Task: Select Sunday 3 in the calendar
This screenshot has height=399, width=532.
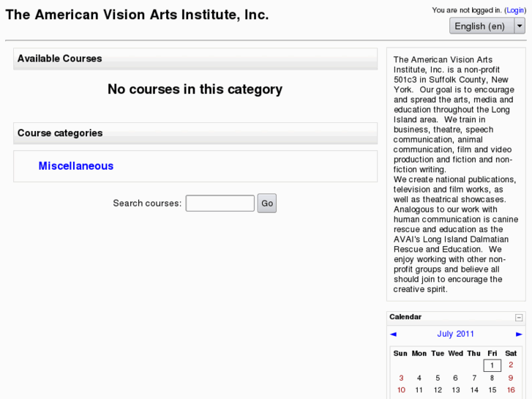Action: tap(401, 378)
